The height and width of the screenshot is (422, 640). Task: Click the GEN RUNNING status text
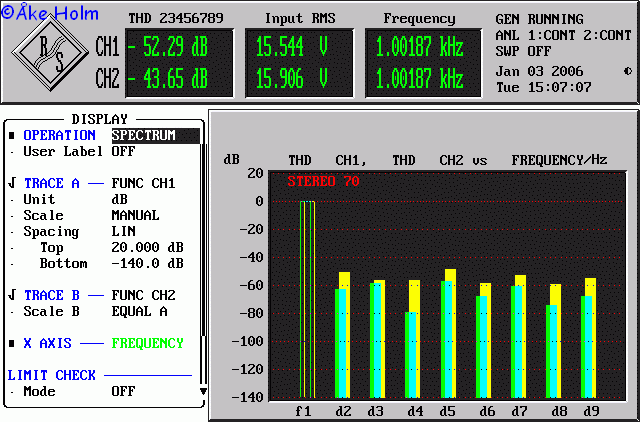539,19
